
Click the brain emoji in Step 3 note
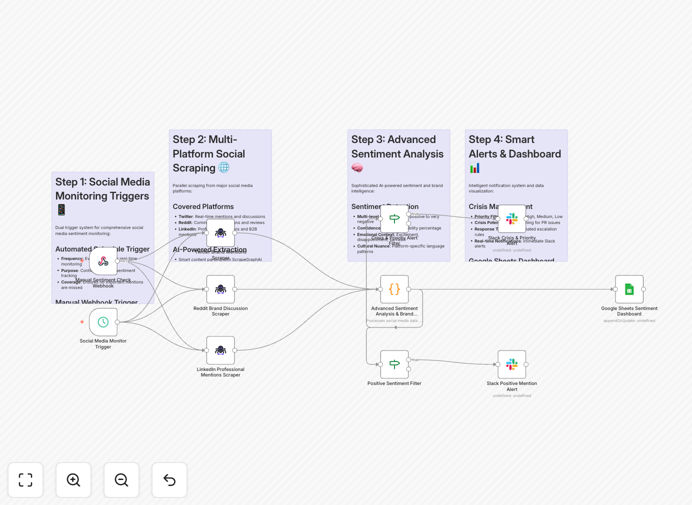(x=357, y=168)
